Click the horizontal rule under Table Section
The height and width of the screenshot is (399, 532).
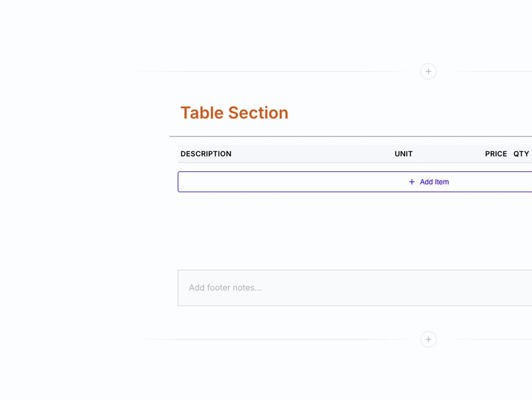pos(332,136)
